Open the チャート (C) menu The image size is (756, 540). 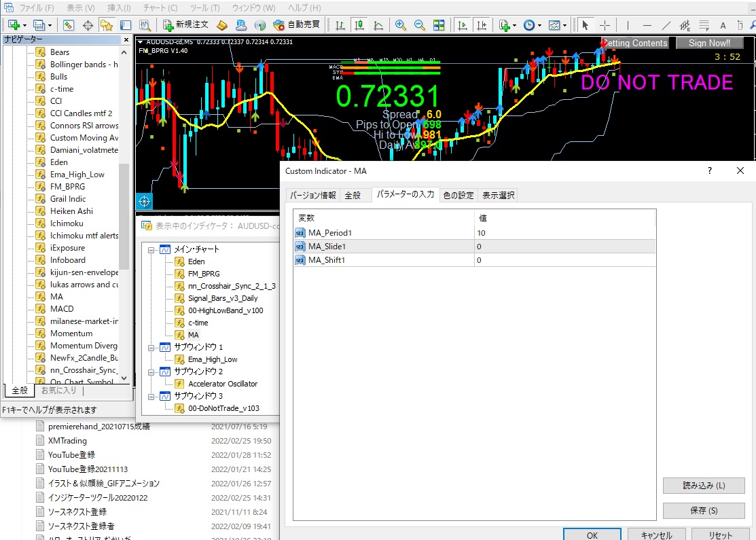point(160,8)
